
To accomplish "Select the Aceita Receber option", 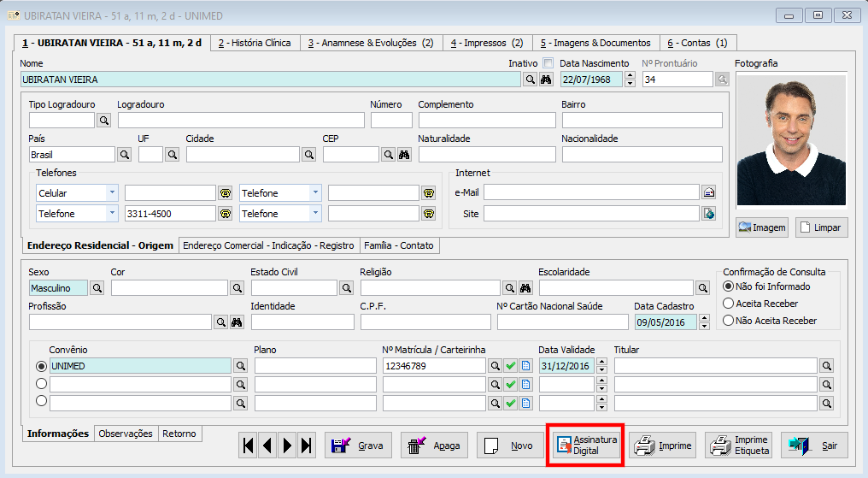I will pyautogui.click(x=729, y=304).
